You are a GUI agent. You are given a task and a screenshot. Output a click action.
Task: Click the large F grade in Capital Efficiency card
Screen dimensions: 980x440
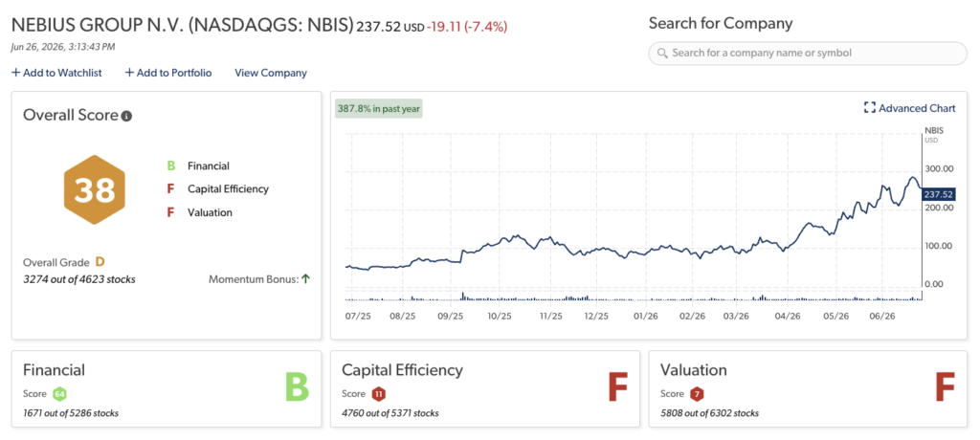point(617,386)
